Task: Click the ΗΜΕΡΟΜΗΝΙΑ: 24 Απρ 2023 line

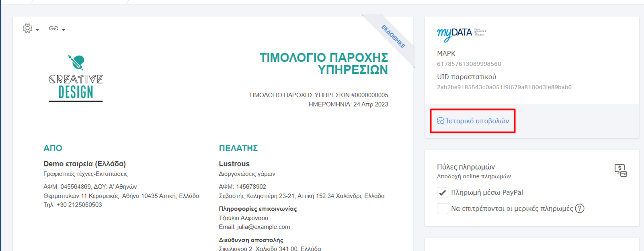Action: click(348, 104)
